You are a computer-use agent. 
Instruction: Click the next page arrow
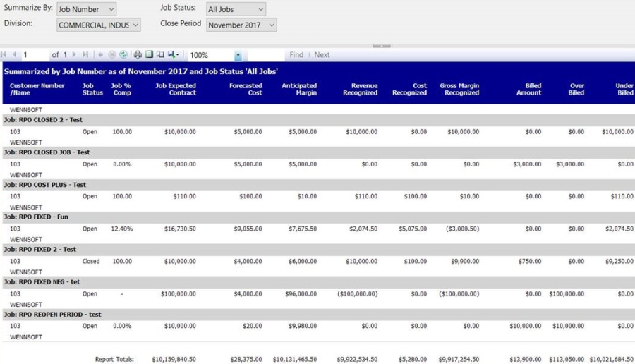(x=75, y=55)
